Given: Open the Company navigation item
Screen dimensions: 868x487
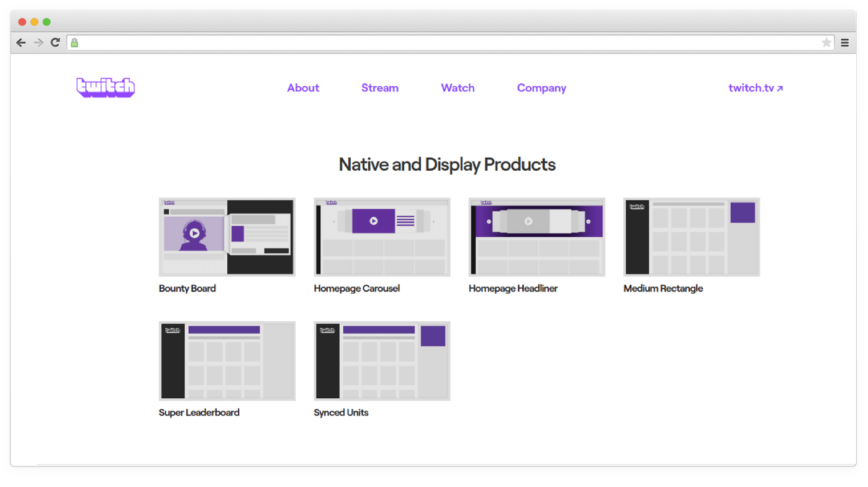Looking at the screenshot, I should [x=541, y=88].
